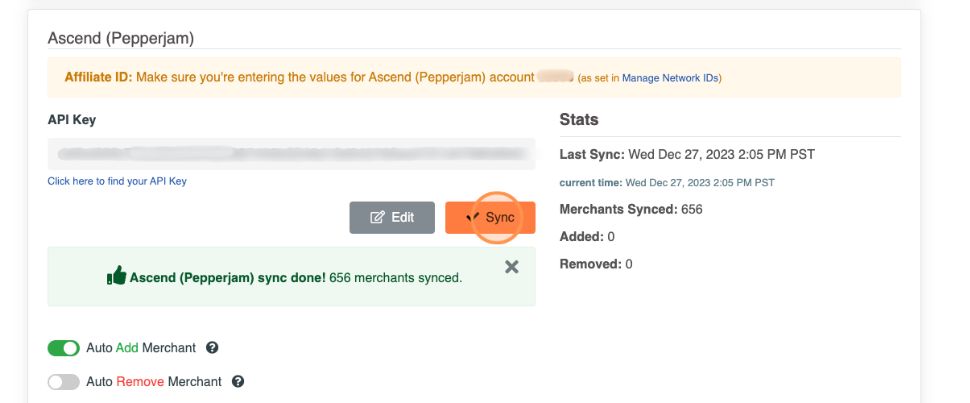Click the Stats heading
970x403 pixels.
(579, 119)
